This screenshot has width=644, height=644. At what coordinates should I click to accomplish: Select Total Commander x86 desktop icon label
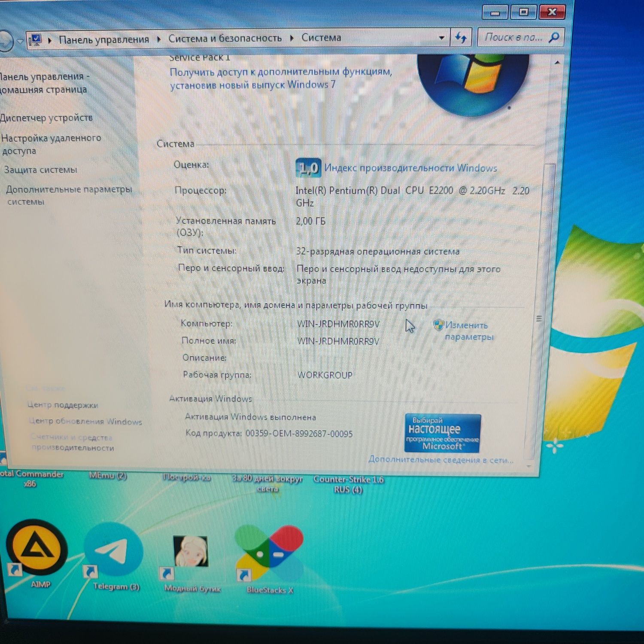31,479
